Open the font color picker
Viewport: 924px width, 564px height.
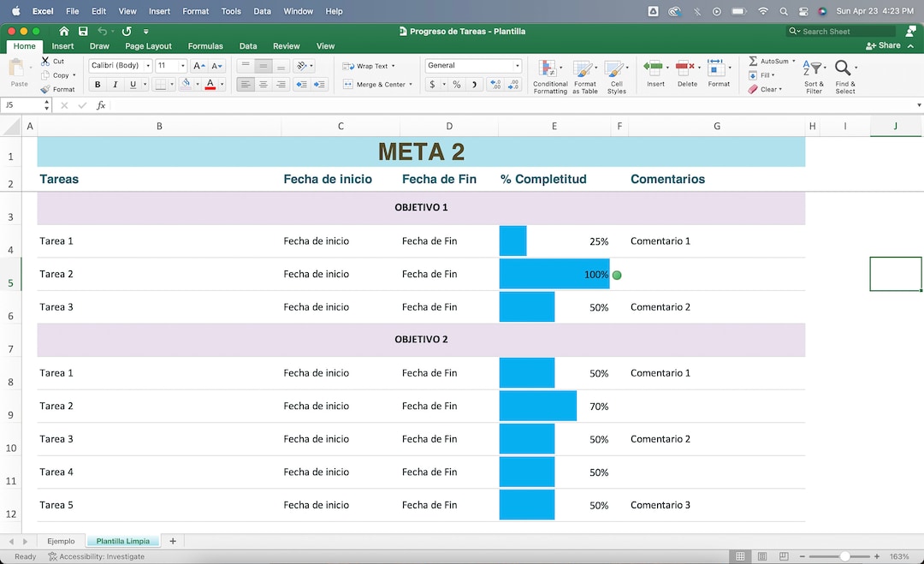point(210,85)
